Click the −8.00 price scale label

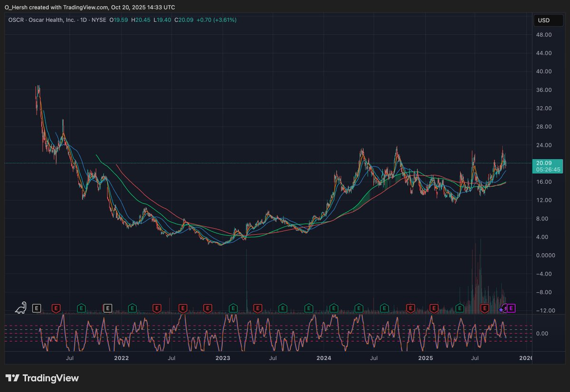pyautogui.click(x=543, y=292)
